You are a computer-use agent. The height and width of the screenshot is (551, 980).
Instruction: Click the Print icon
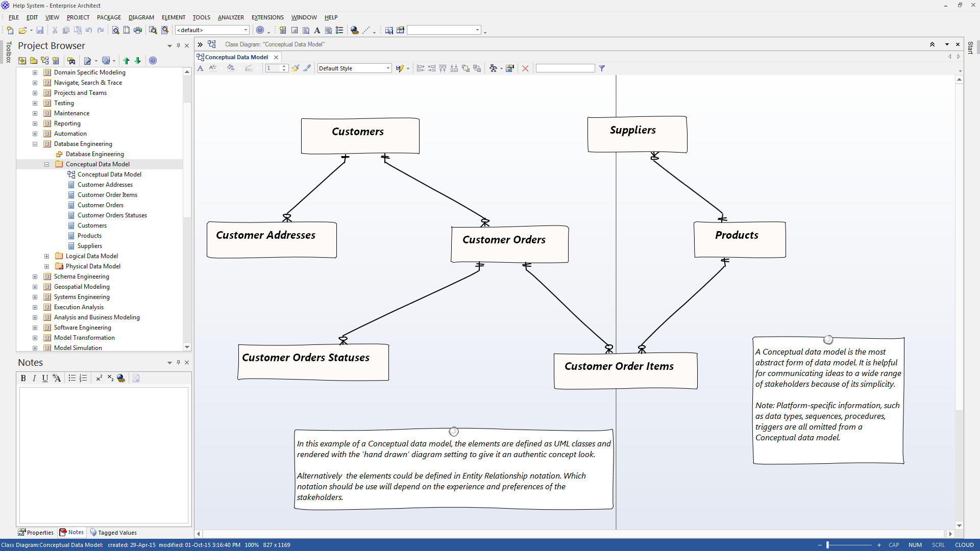[138, 31]
